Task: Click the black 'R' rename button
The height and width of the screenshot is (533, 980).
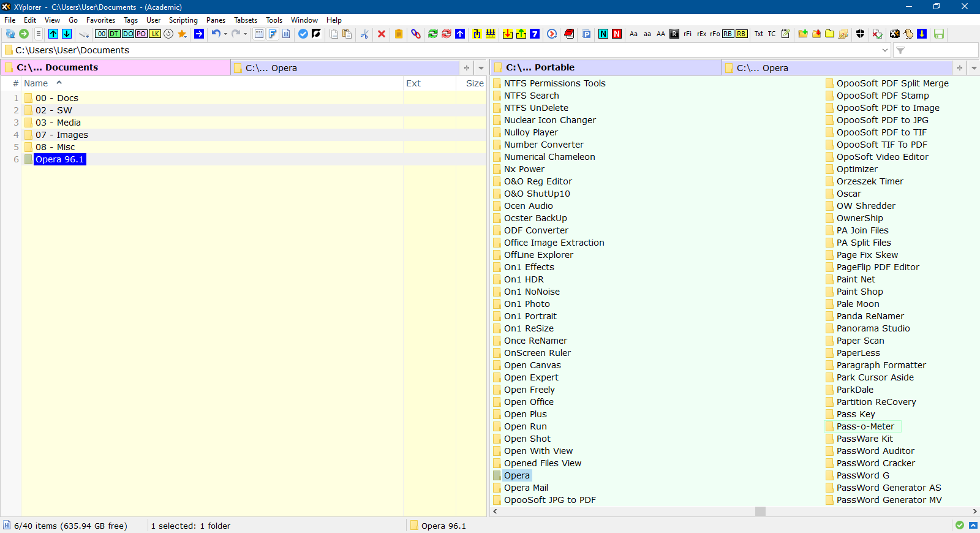Action: pos(674,34)
